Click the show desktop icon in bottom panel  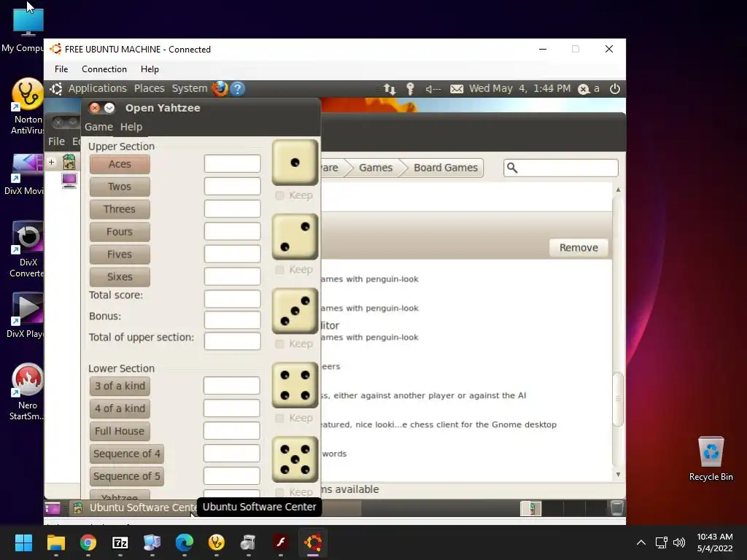(x=53, y=508)
